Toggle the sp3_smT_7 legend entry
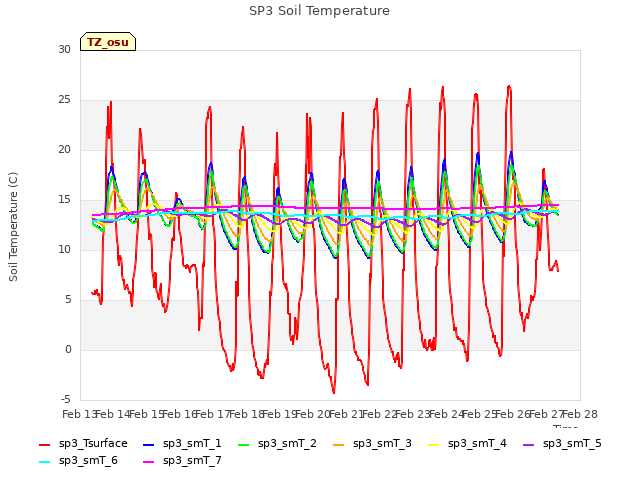The image size is (640, 480). click(182, 460)
